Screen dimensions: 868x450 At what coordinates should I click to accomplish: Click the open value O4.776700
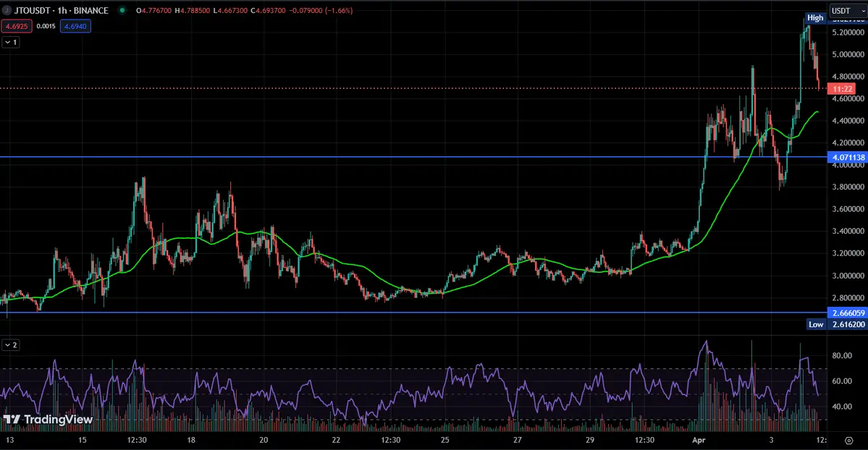coord(153,11)
